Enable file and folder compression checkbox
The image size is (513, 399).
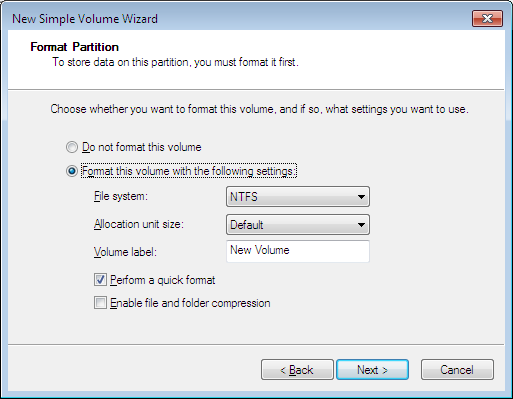100,303
